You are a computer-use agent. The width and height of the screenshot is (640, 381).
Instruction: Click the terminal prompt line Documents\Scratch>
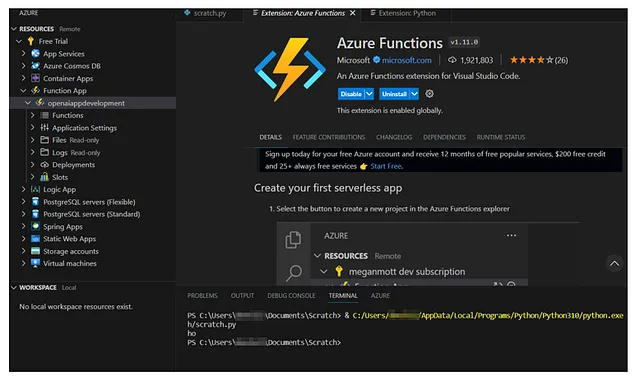[264, 342]
